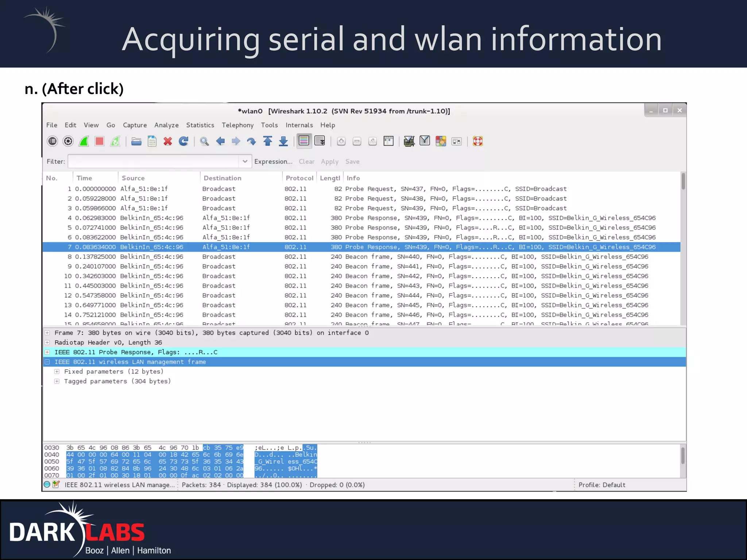The height and width of the screenshot is (560, 747).
Task: Open the filter history dropdown arrow
Action: click(245, 161)
